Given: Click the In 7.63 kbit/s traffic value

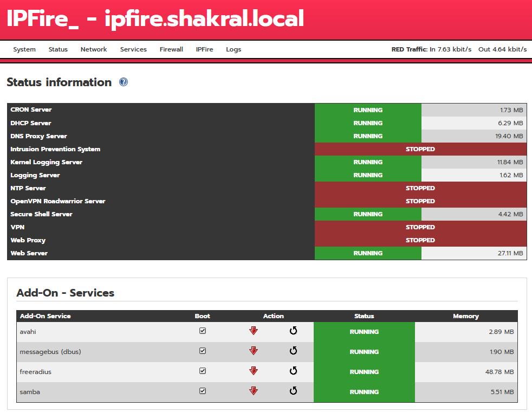Looking at the screenshot, I should (x=451, y=49).
